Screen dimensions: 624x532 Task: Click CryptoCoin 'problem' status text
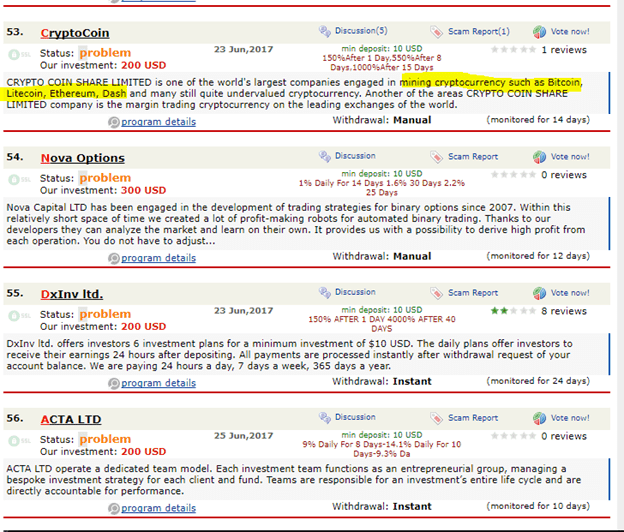(x=105, y=53)
